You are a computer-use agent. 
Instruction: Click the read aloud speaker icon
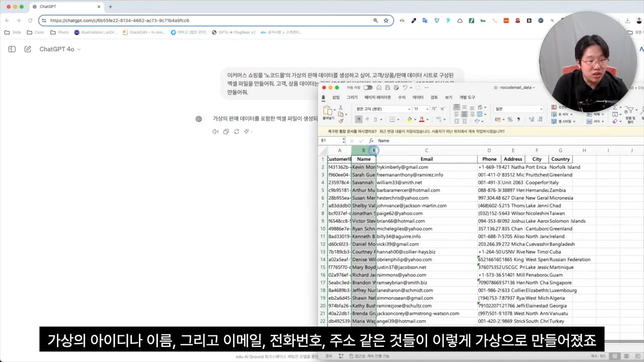215,132
